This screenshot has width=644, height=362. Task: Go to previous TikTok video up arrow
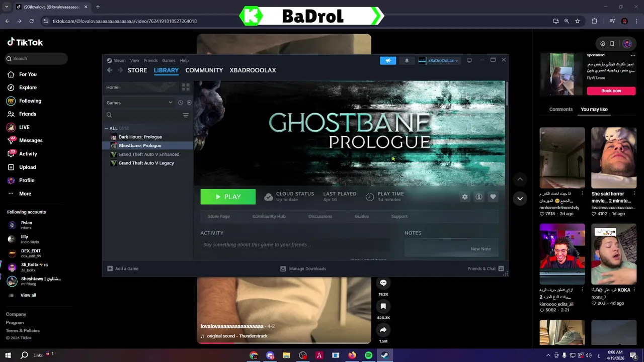coord(520,179)
